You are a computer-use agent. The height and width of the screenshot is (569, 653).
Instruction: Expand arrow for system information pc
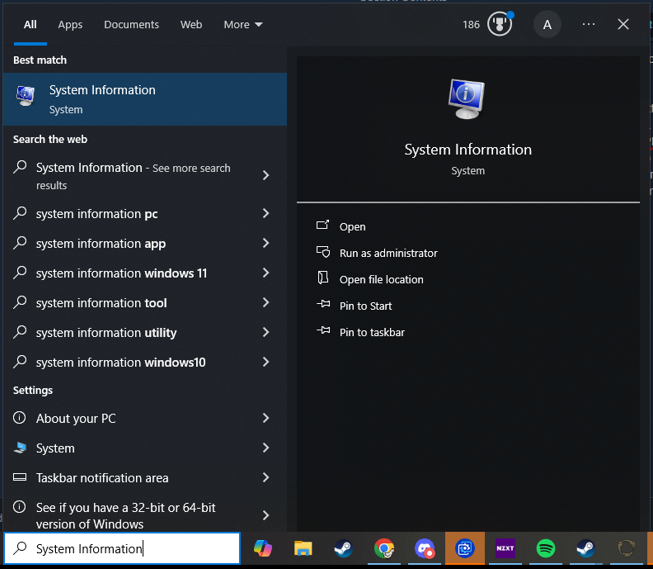[x=266, y=213]
